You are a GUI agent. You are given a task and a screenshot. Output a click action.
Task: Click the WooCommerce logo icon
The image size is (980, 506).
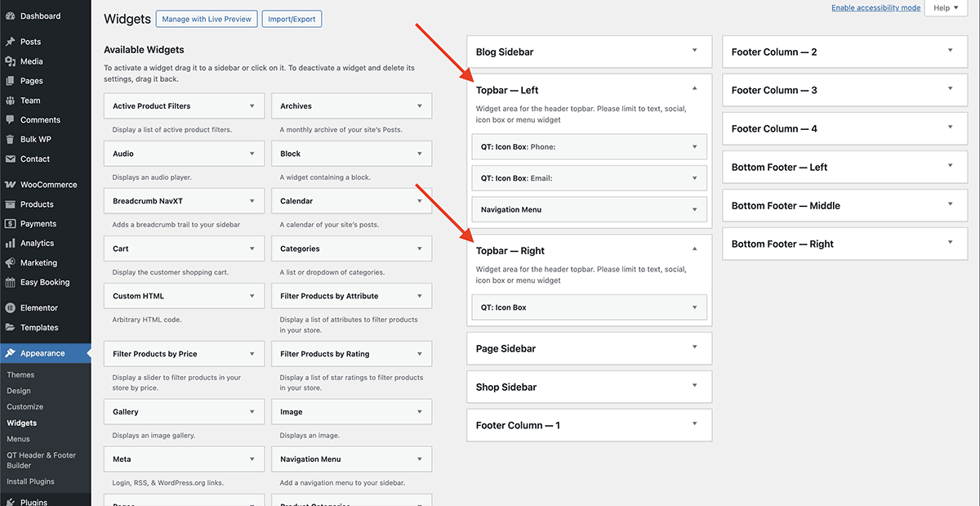[x=10, y=185]
